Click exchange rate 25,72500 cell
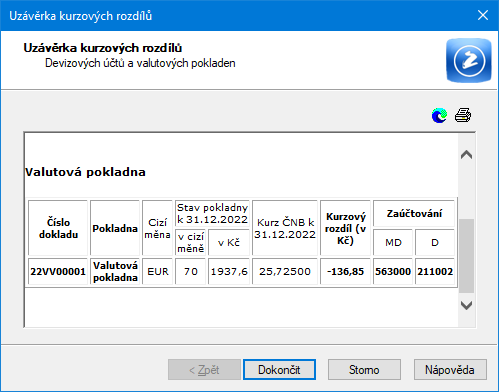The height and width of the screenshot is (392, 499). point(285,271)
